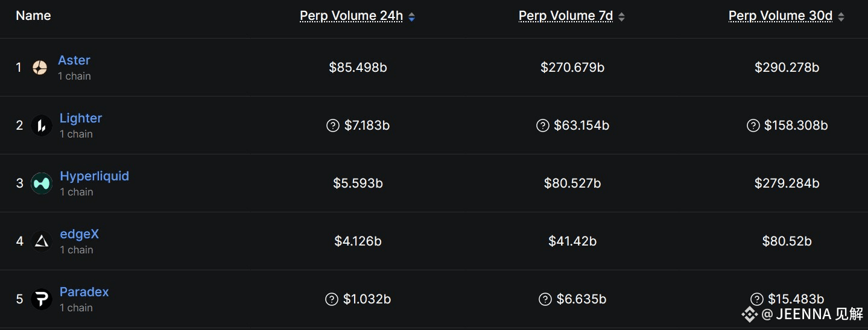Click the Perp Volume 7d column header
Image resolution: width=868 pixels, height=330 pixels.
566,16
